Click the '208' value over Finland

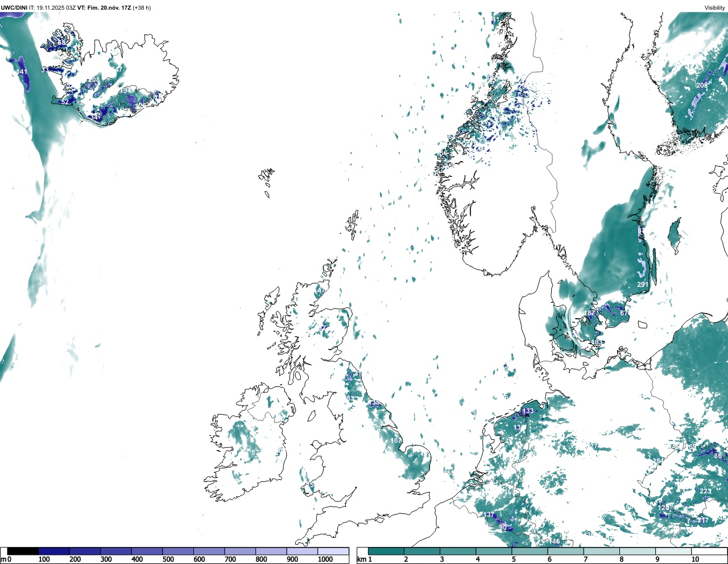click(x=702, y=85)
